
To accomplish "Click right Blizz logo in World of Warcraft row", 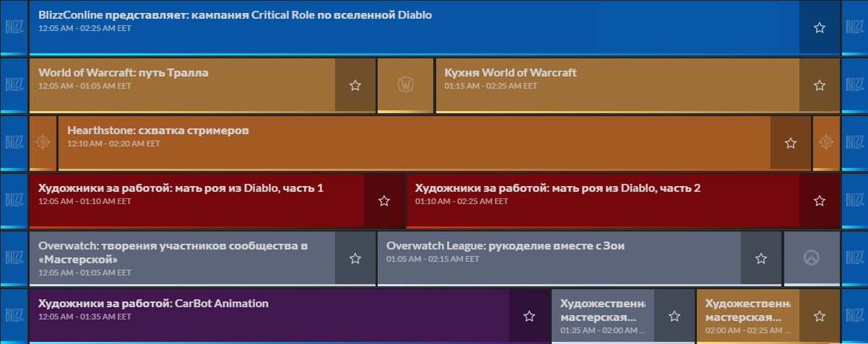I will tap(855, 85).
